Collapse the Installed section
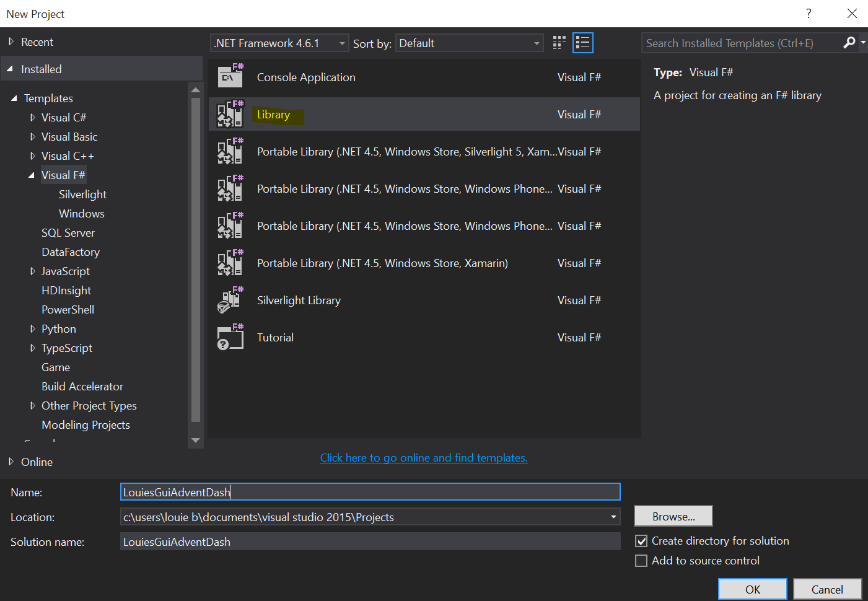 point(10,69)
